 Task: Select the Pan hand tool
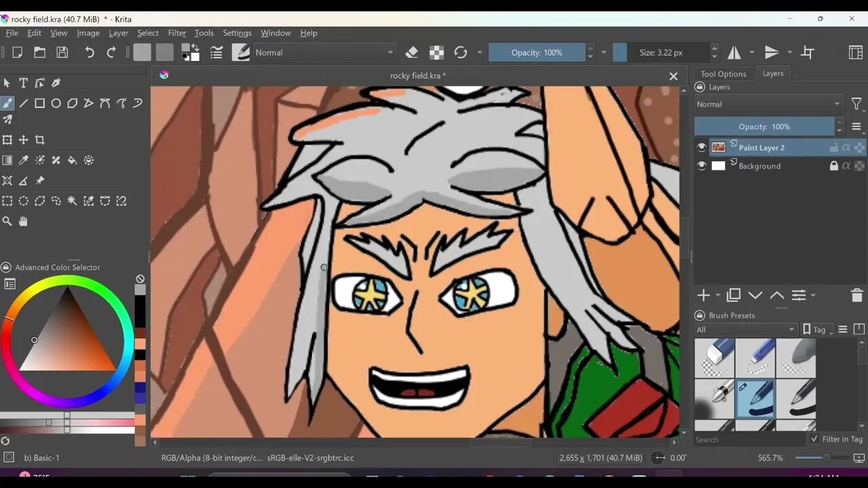(24, 221)
